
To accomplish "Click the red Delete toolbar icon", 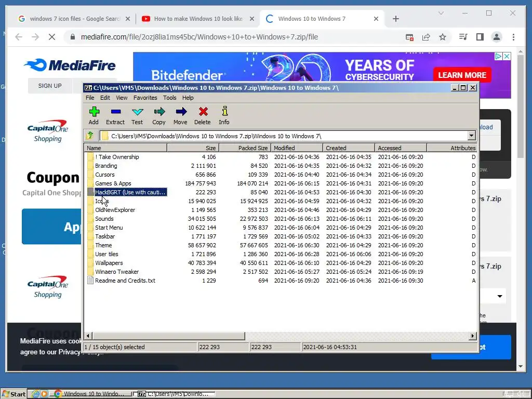I will [203, 116].
